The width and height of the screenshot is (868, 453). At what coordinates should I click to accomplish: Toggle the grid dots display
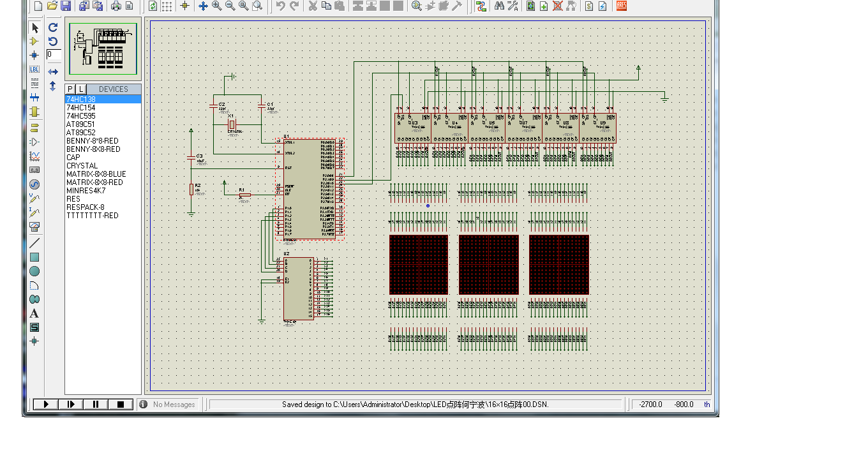coord(167,6)
